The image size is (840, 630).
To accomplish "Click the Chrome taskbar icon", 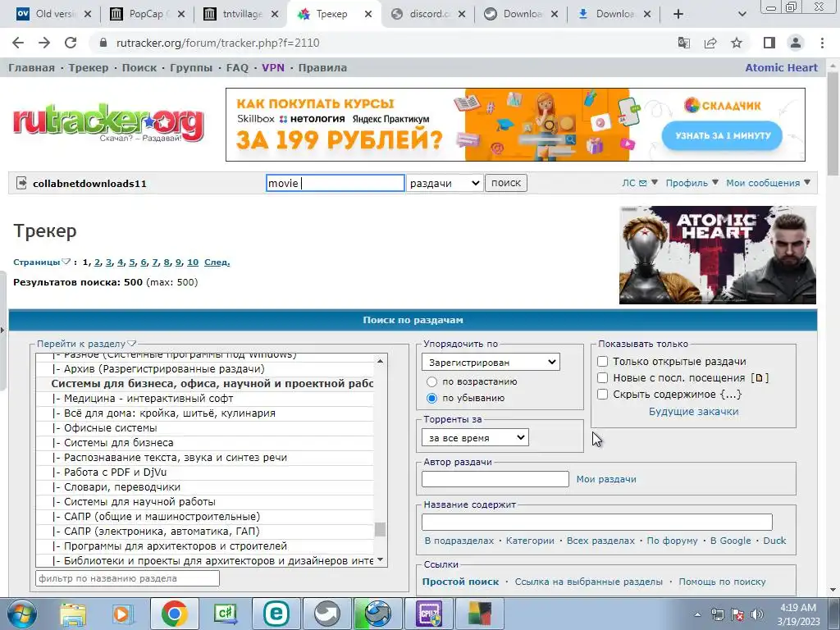I will tap(174, 614).
